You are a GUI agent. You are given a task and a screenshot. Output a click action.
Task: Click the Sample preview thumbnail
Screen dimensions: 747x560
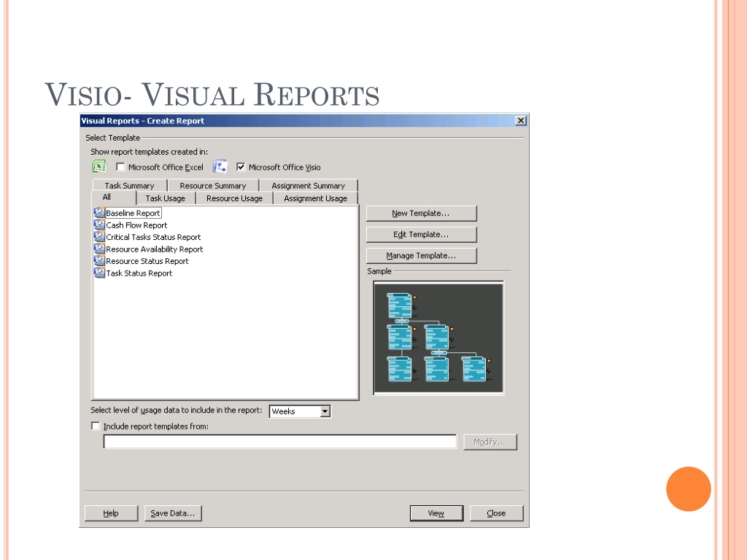438,338
